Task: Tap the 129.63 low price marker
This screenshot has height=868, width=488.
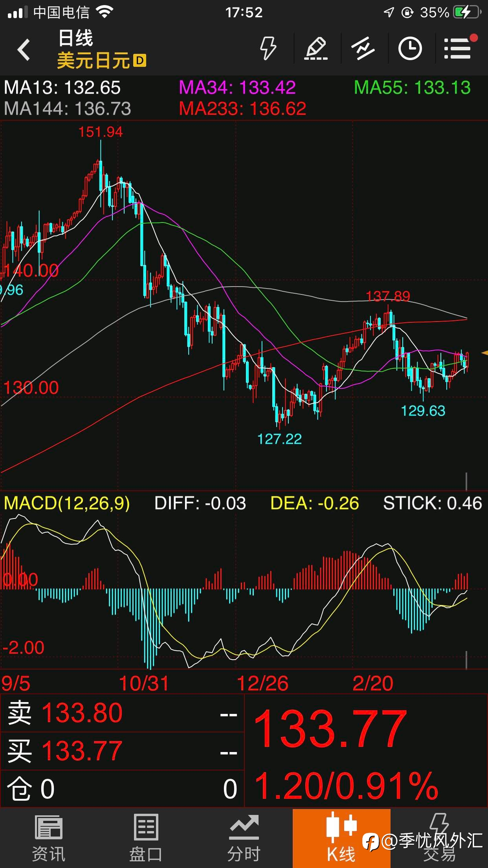Action: pos(423,411)
